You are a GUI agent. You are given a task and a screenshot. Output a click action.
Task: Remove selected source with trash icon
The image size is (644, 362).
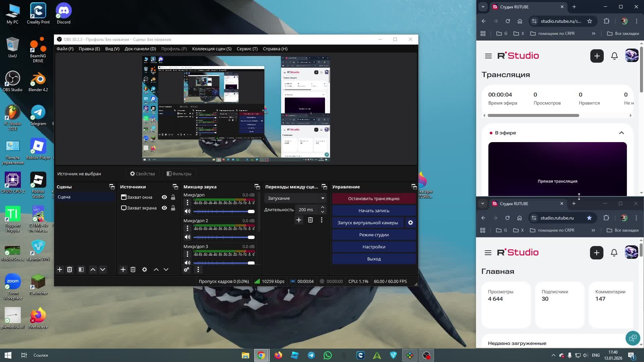(133, 269)
